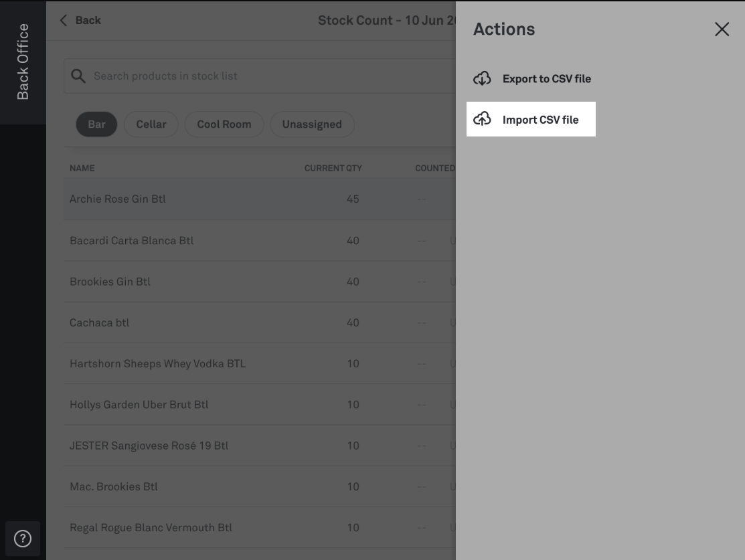Click the search magnifier icon
The image size is (745, 560).
click(78, 76)
